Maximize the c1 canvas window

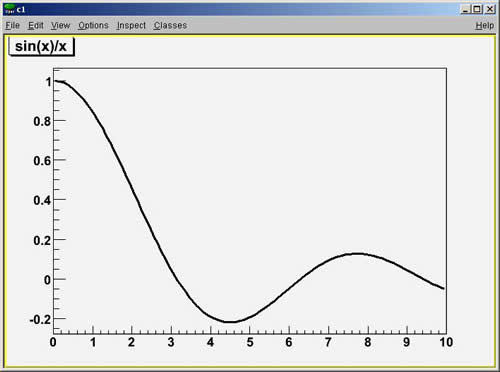477,9
